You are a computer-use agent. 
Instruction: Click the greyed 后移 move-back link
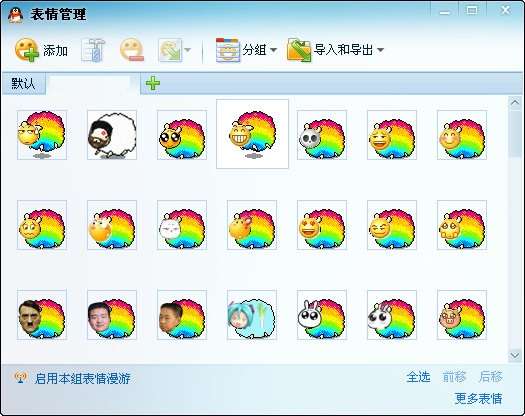tap(491, 377)
